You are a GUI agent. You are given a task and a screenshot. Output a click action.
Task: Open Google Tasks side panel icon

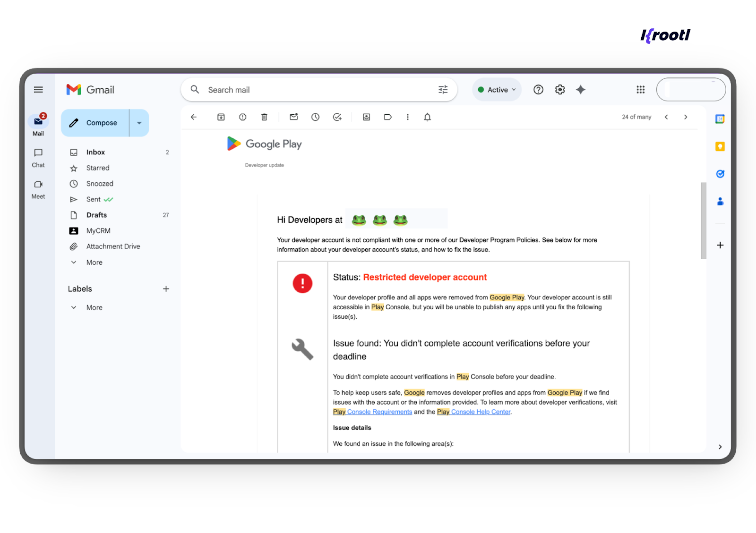coord(720,174)
